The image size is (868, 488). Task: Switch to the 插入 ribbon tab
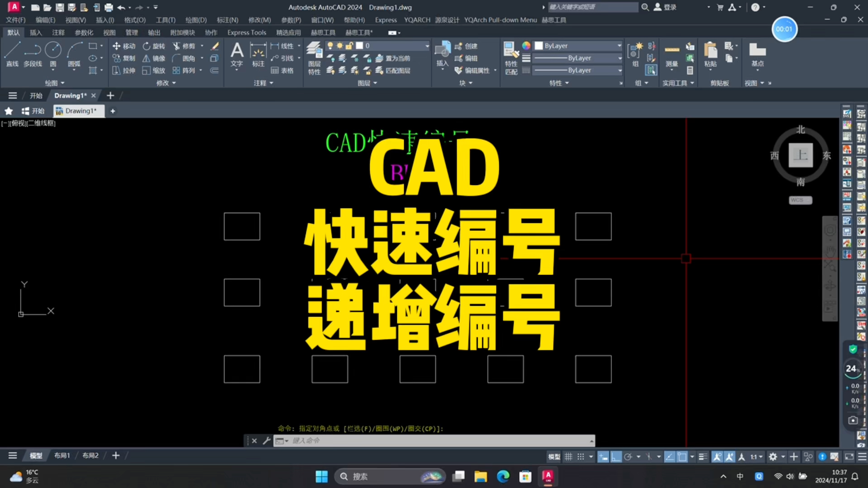36,32
